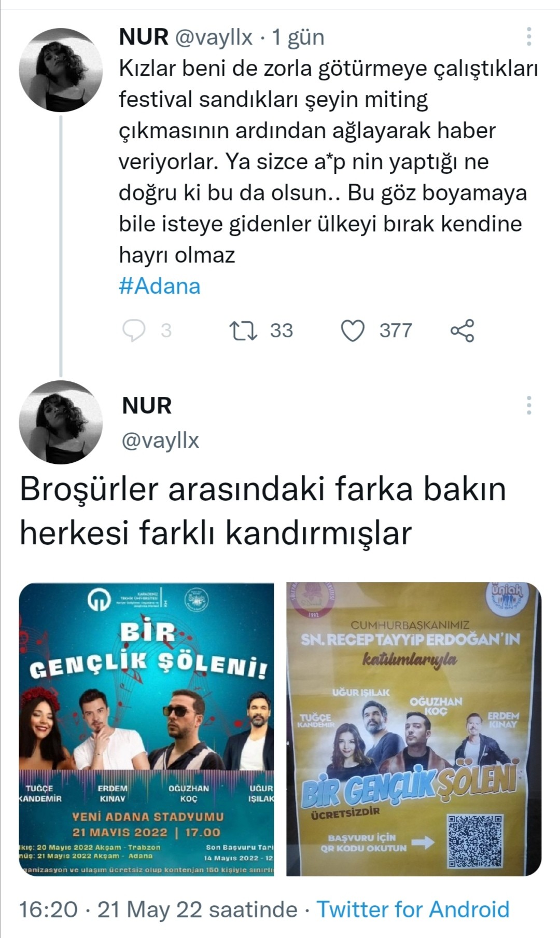560x938 pixels.
Task: Tap the bold NUR name on second tweet
Action: (147, 406)
